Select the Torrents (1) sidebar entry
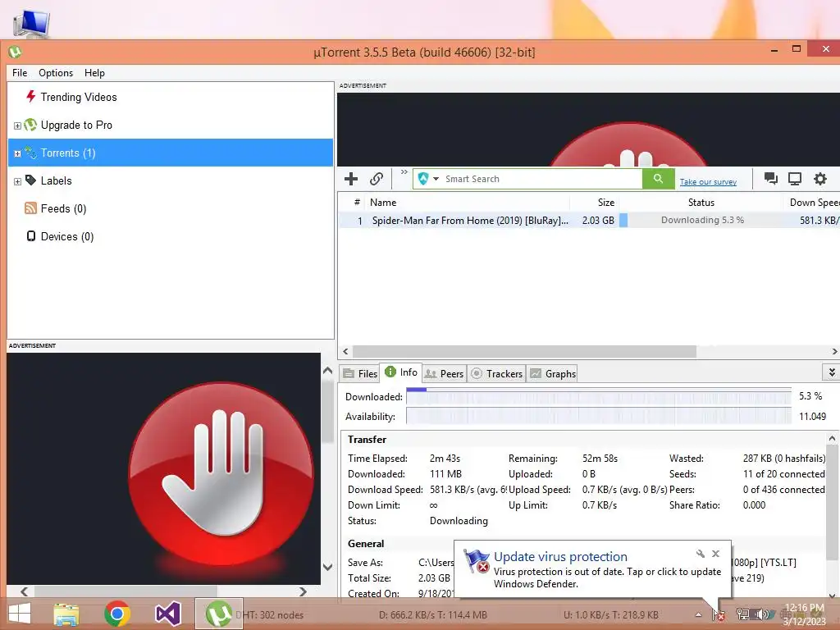Screen dimensions: 840x630 pyautogui.click(x=171, y=153)
